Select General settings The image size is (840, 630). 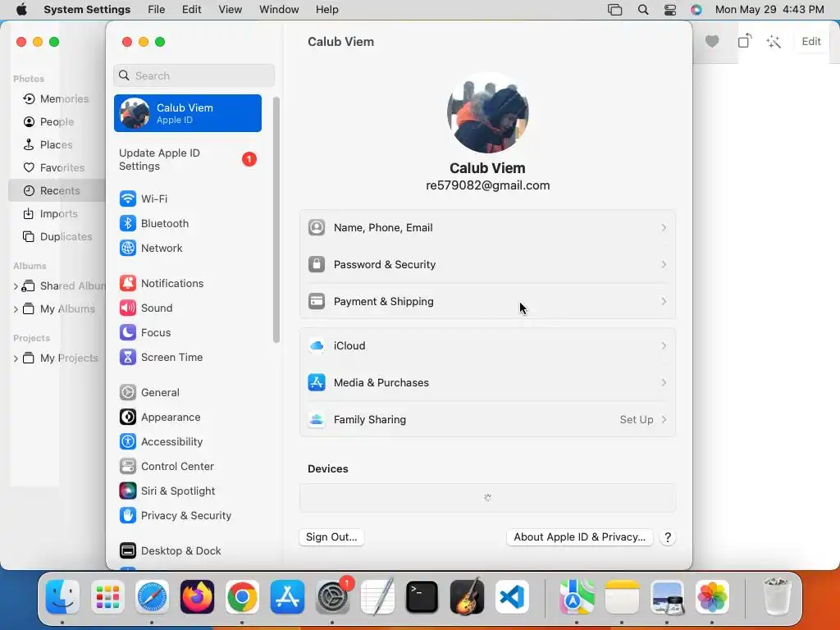coord(149,393)
